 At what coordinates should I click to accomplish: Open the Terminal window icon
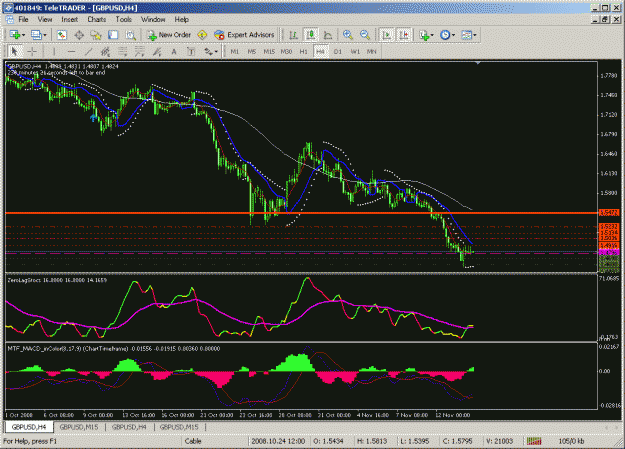(x=113, y=35)
